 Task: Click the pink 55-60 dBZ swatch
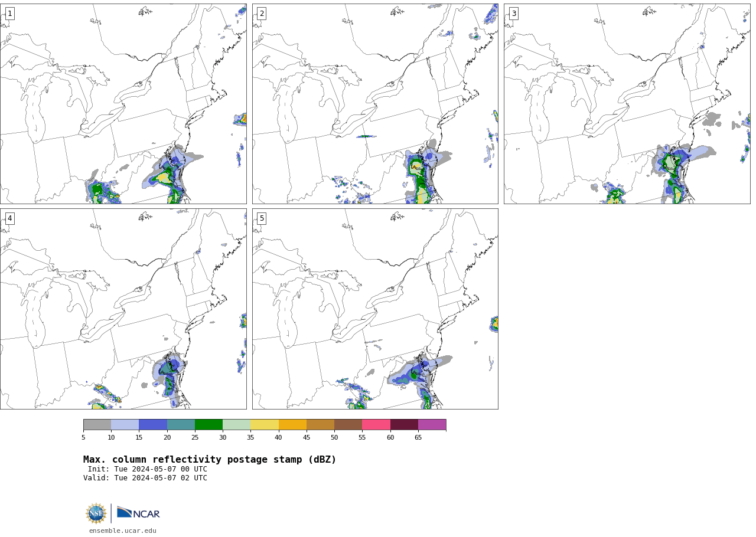coord(376,425)
